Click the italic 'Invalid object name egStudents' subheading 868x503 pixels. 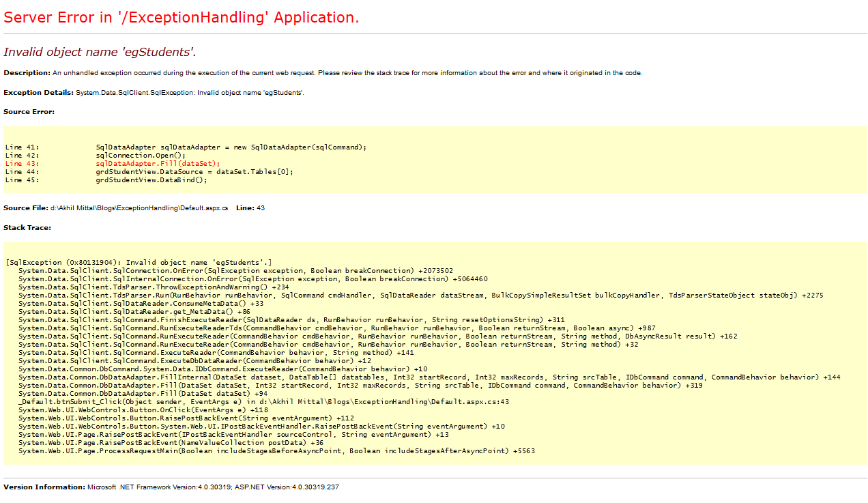click(100, 52)
